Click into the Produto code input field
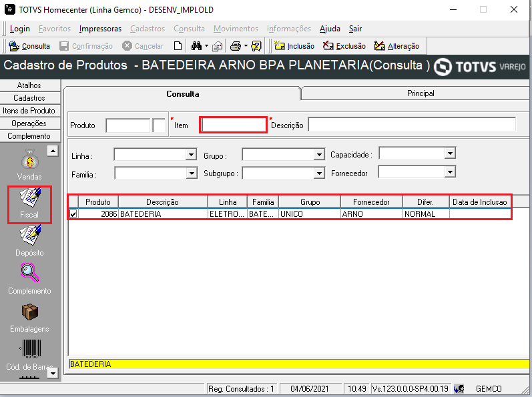532x397 pixels. click(128, 125)
